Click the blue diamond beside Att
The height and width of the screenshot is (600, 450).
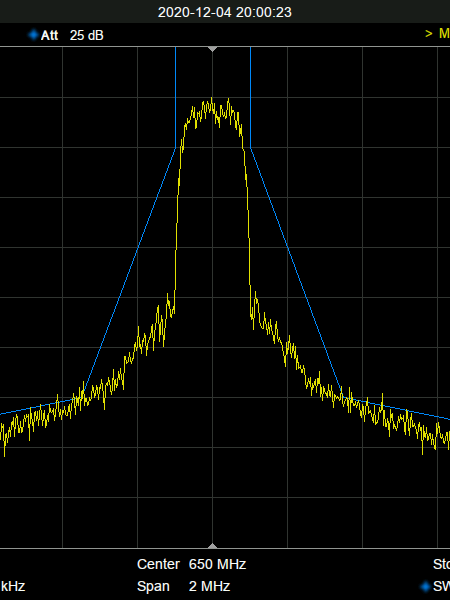pyautogui.click(x=33, y=35)
